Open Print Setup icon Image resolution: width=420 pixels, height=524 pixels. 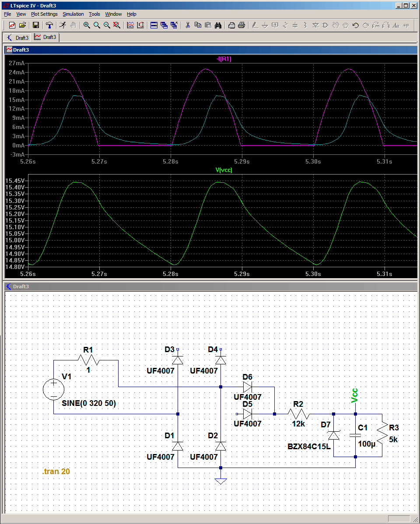[x=231, y=25]
